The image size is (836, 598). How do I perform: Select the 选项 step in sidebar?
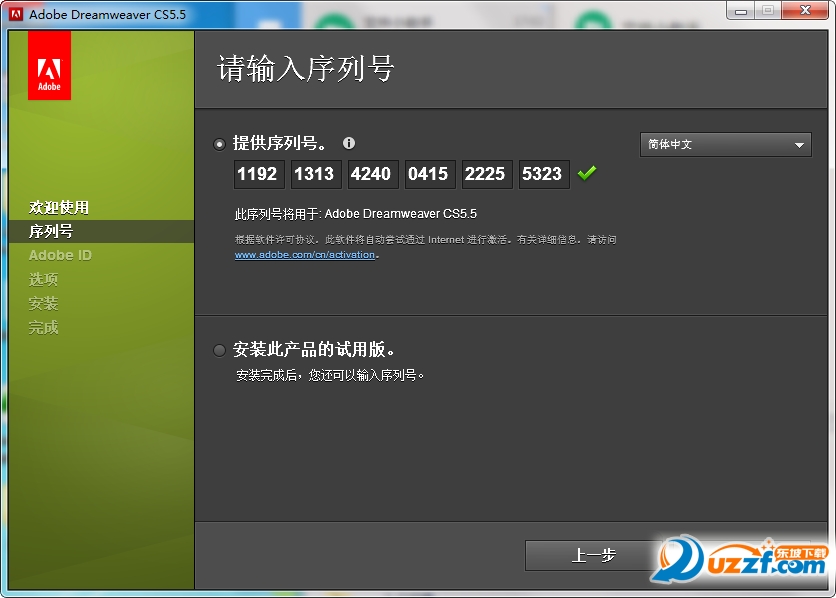[x=43, y=279]
